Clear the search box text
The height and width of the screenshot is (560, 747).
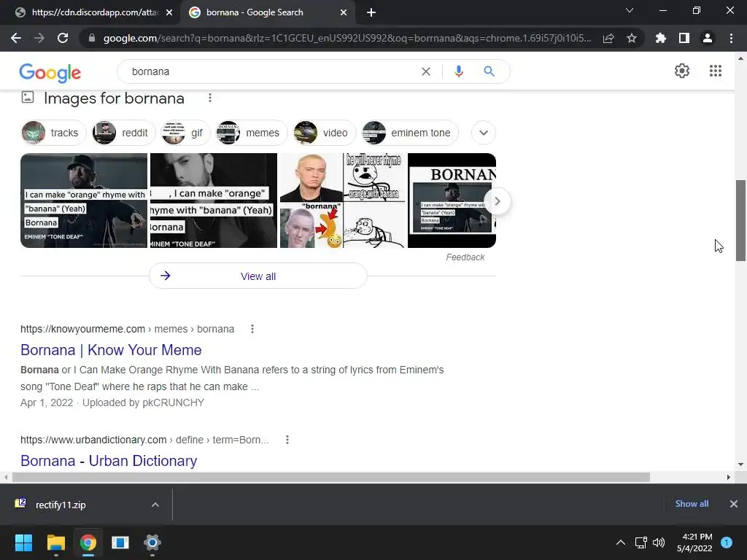point(426,71)
